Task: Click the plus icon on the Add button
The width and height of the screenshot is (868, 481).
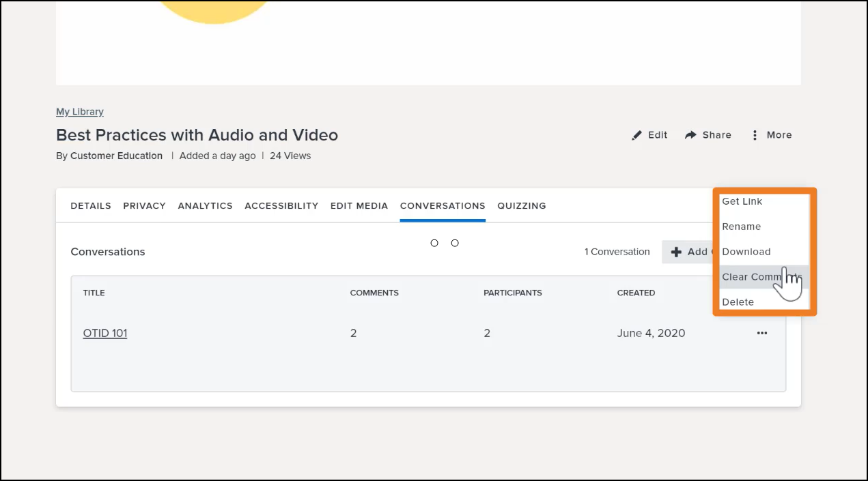Action: (x=676, y=252)
